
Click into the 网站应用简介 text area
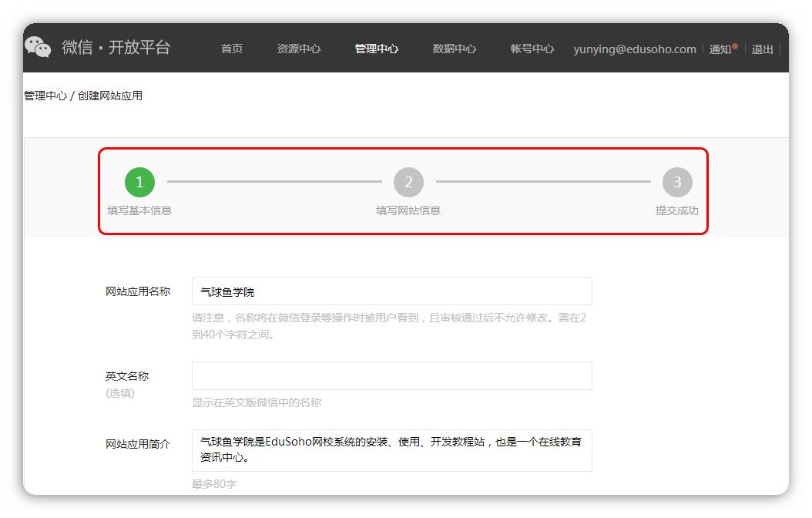[x=391, y=450]
